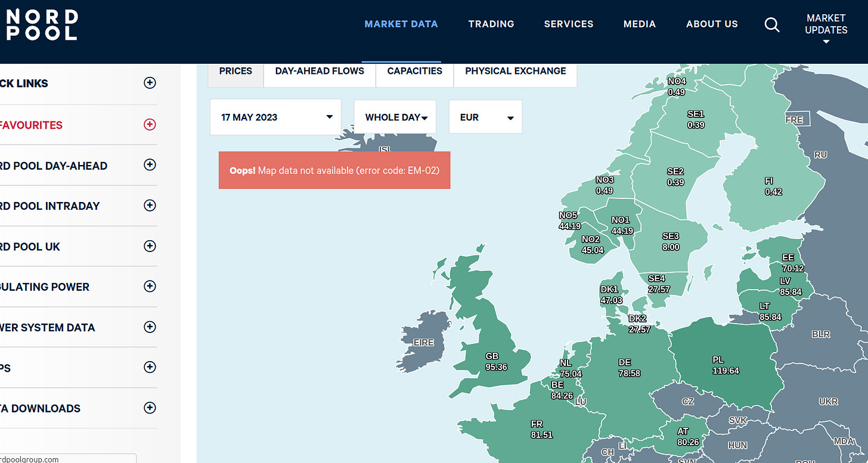The image size is (868, 463).
Task: Open Favourites sidebar section
Action: (x=31, y=125)
